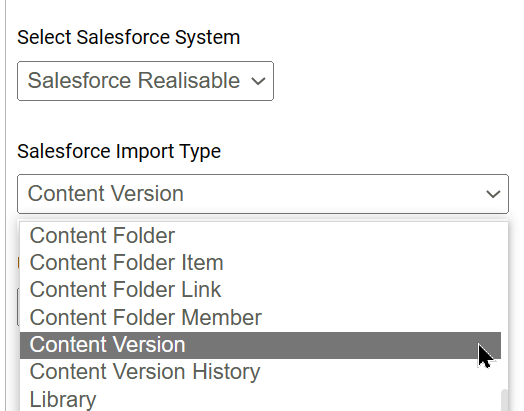Image resolution: width=524 pixels, height=411 pixels.
Task: Collapse the Import Type combo box showing Content Version
Action: tap(263, 194)
